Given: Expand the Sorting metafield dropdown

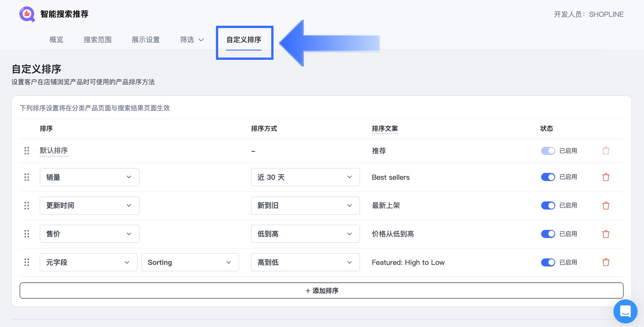Looking at the screenshot, I should (x=190, y=262).
